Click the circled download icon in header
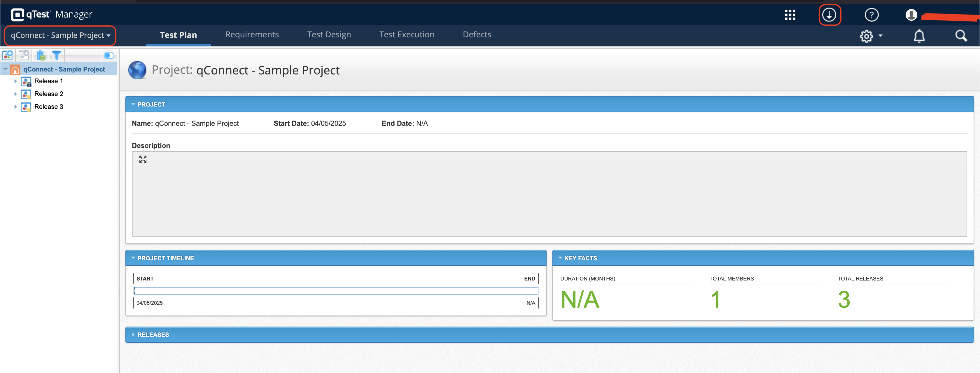Image resolution: width=980 pixels, height=373 pixels. point(830,15)
